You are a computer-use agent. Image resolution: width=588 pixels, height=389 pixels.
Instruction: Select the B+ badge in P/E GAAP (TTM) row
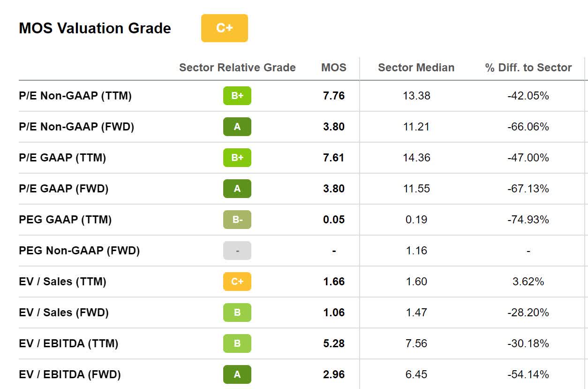[x=237, y=158]
